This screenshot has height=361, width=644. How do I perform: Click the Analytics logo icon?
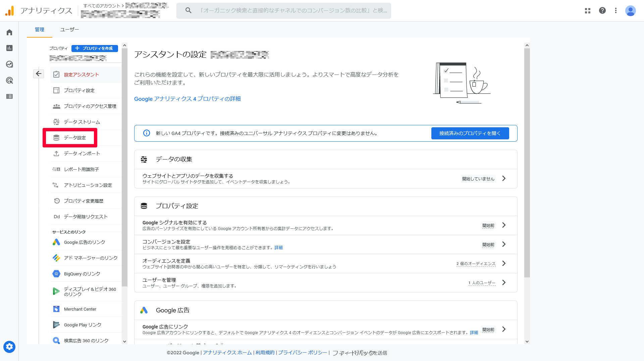(10, 11)
